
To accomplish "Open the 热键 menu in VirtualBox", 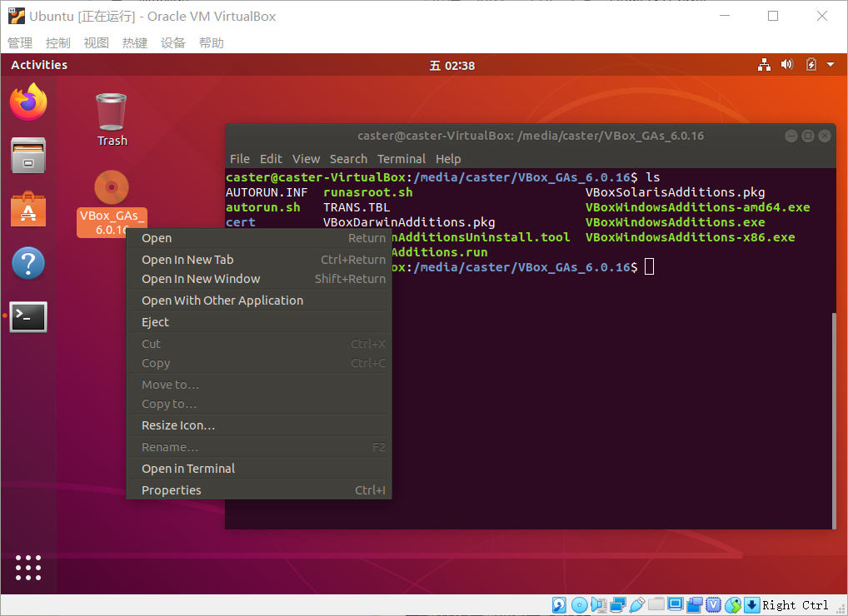I will click(135, 42).
